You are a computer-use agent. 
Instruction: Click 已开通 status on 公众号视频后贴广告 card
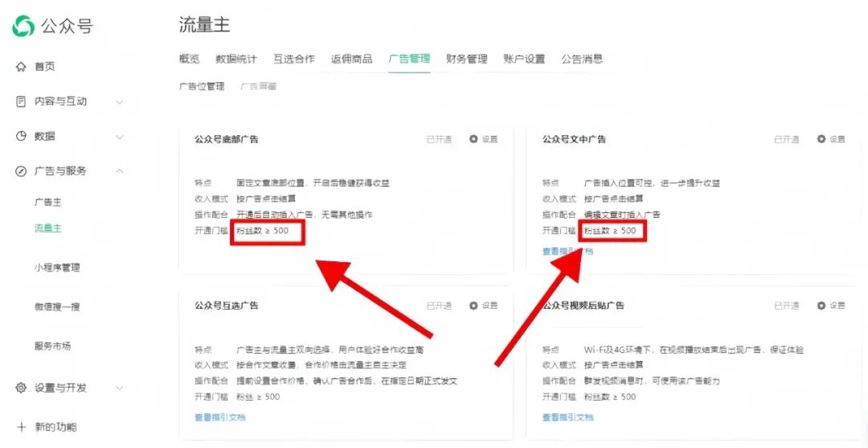point(787,306)
